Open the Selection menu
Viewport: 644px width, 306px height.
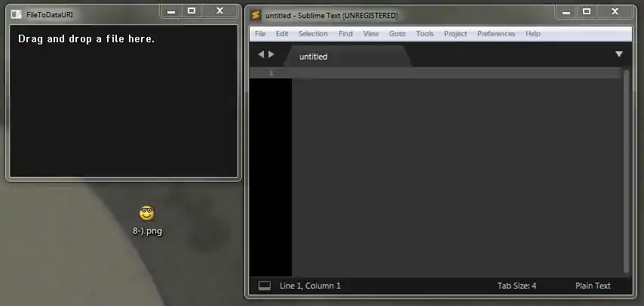(x=313, y=34)
